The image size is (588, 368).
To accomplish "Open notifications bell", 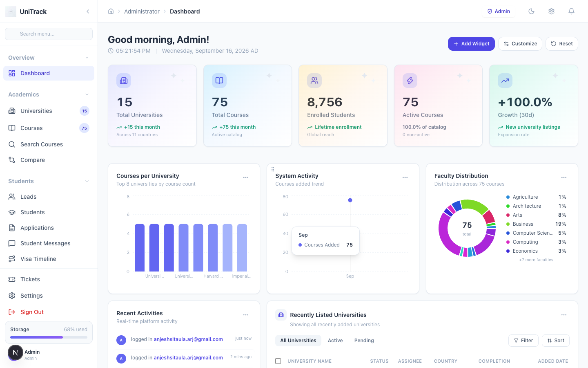I will coord(571,11).
